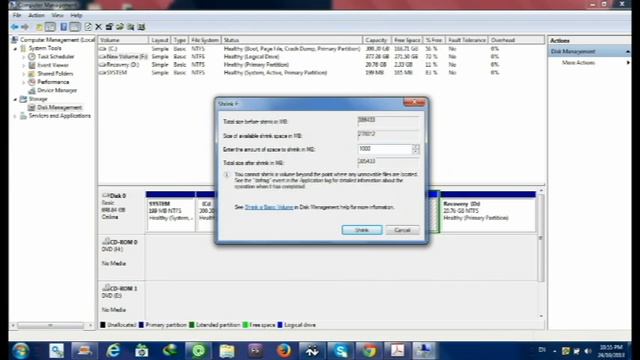Click More Actions in the Actions pane
The image size is (640, 360).
pyautogui.click(x=578, y=63)
